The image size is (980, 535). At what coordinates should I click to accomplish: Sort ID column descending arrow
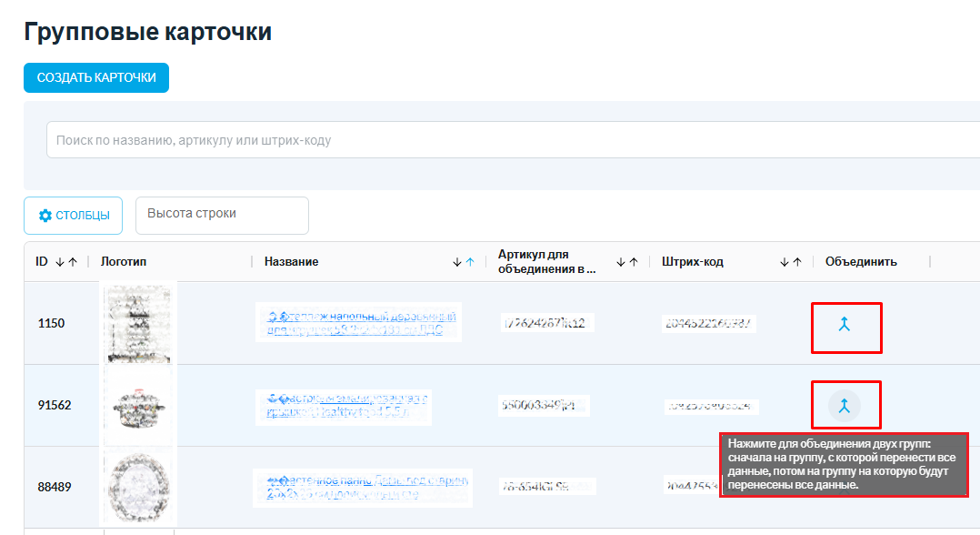(x=60, y=262)
